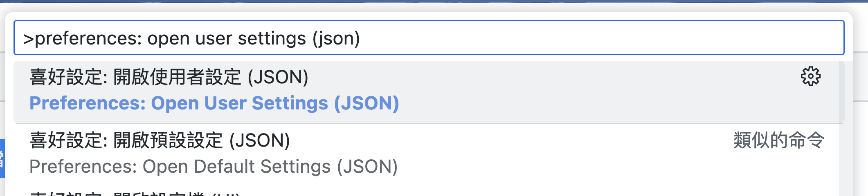The width and height of the screenshot is (868, 196).
Task: Select Preferences: Open User Settings (JSON) subtitle
Action: click(x=214, y=103)
